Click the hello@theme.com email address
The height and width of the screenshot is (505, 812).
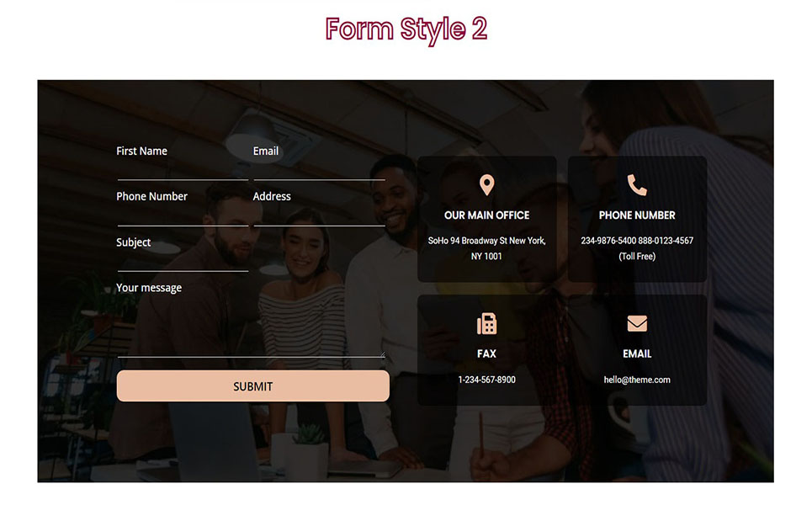[x=637, y=380]
